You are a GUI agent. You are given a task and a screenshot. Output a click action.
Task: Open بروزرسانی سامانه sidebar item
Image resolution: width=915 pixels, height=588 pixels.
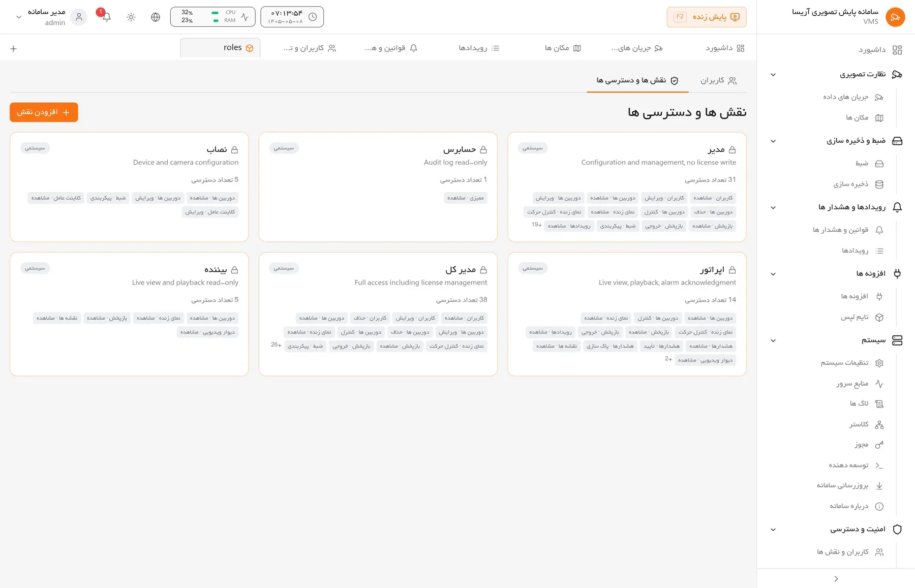tap(850, 485)
